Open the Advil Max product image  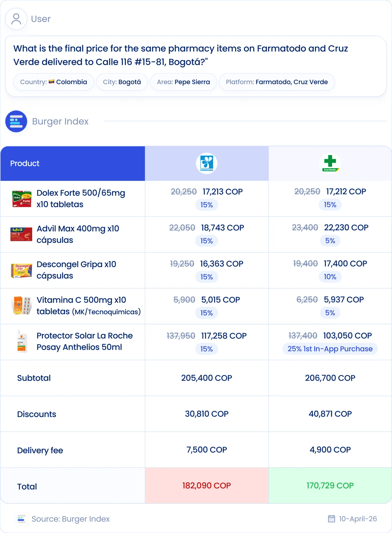pos(21,234)
